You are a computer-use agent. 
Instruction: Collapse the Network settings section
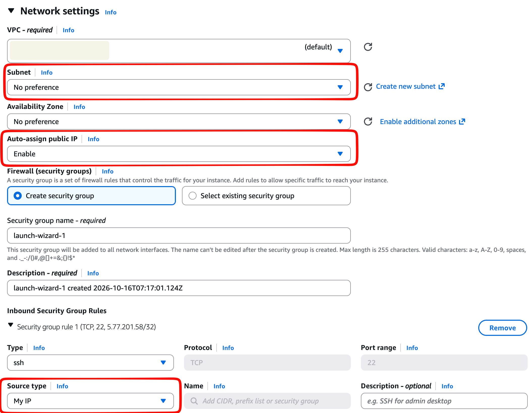11,11
